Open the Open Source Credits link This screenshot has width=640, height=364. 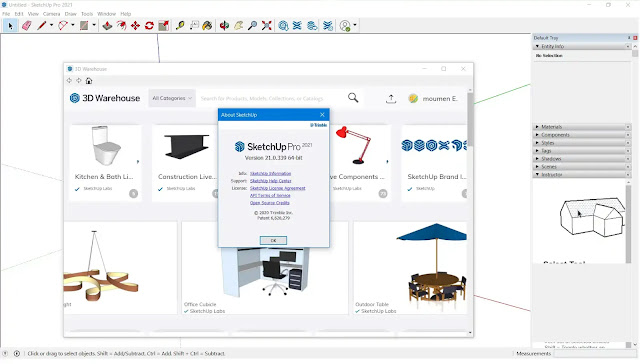pyautogui.click(x=269, y=203)
